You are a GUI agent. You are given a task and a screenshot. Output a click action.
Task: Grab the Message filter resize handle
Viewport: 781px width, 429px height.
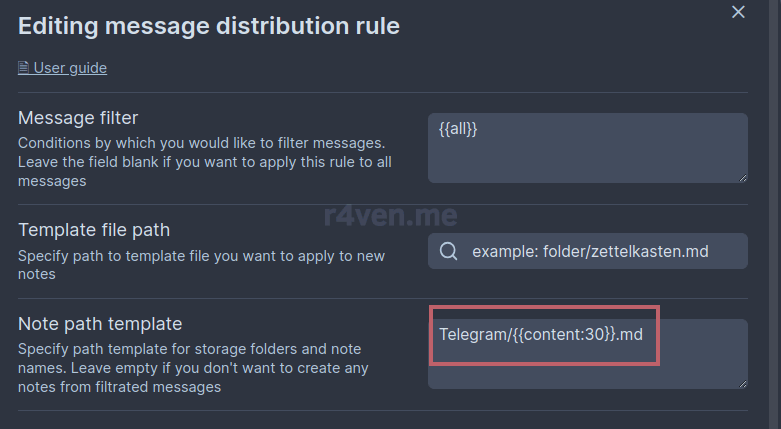coord(743,178)
